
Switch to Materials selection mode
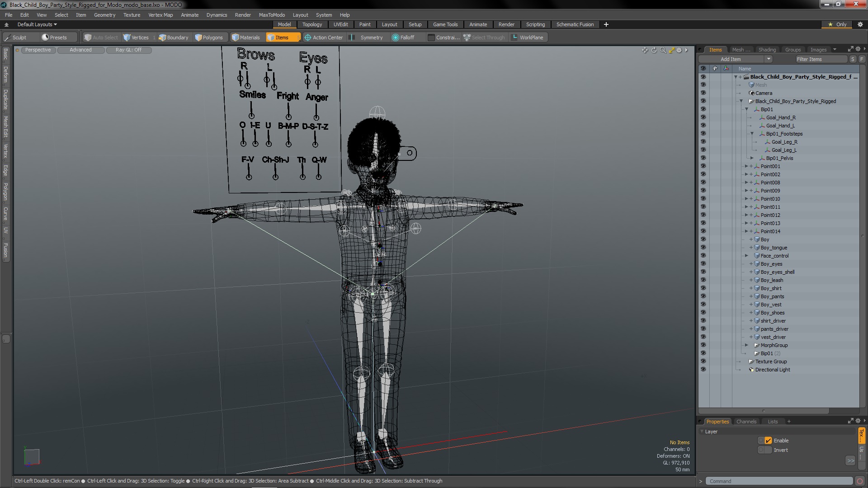point(246,38)
